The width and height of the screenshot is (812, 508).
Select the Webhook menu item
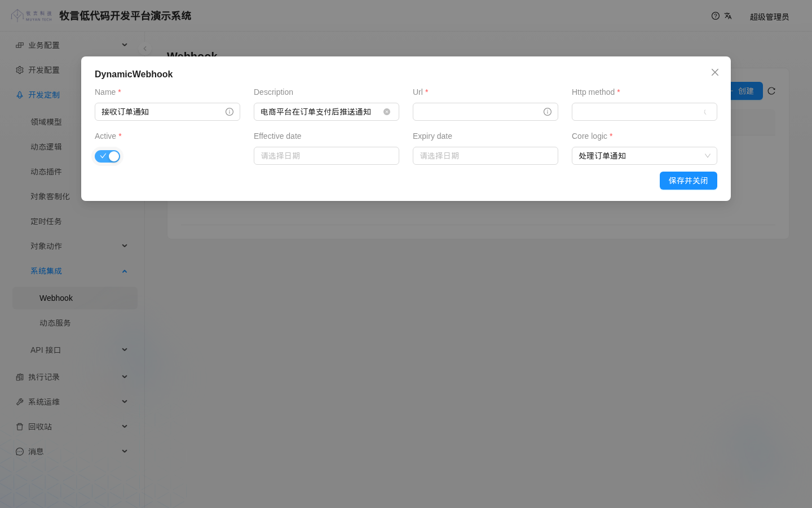click(75, 298)
